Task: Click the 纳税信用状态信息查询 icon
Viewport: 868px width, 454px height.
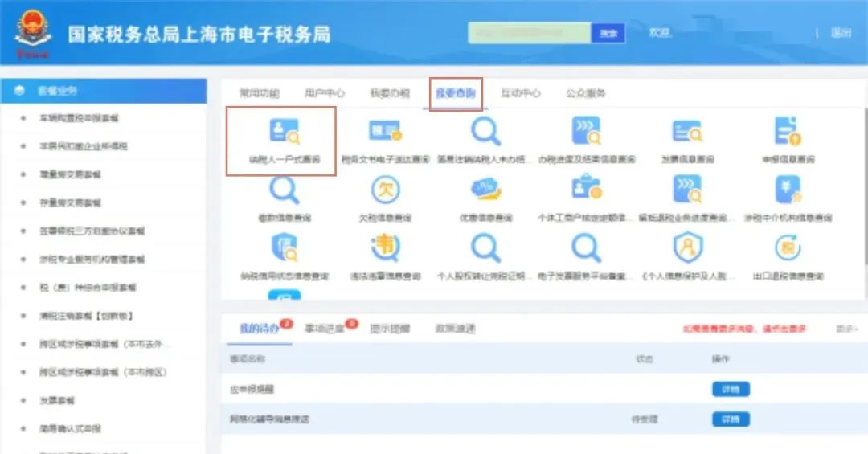Action: point(285,247)
